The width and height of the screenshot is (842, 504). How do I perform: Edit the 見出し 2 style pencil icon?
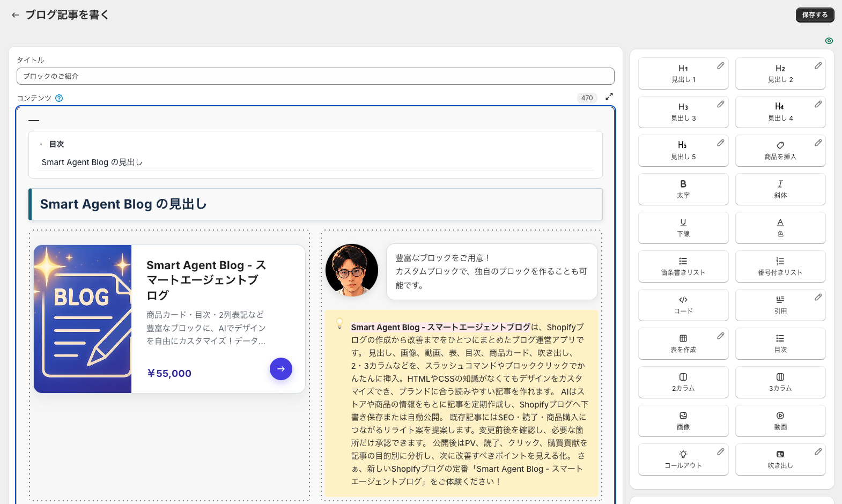(x=818, y=65)
